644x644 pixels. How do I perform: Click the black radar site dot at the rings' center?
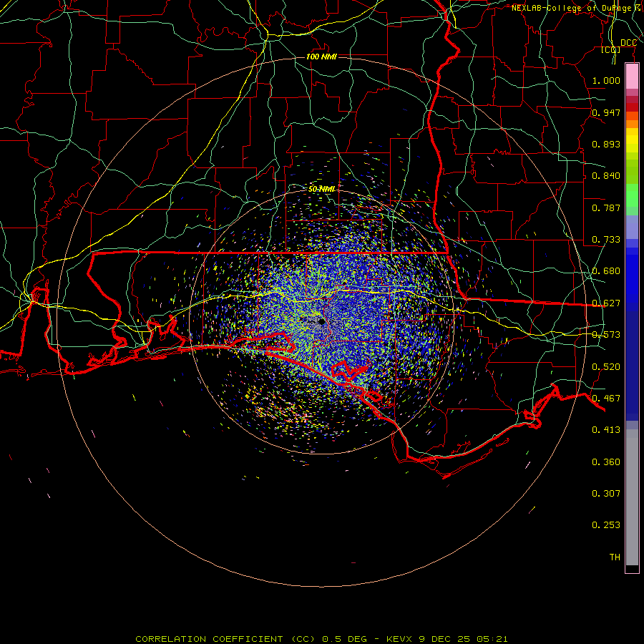point(321,321)
